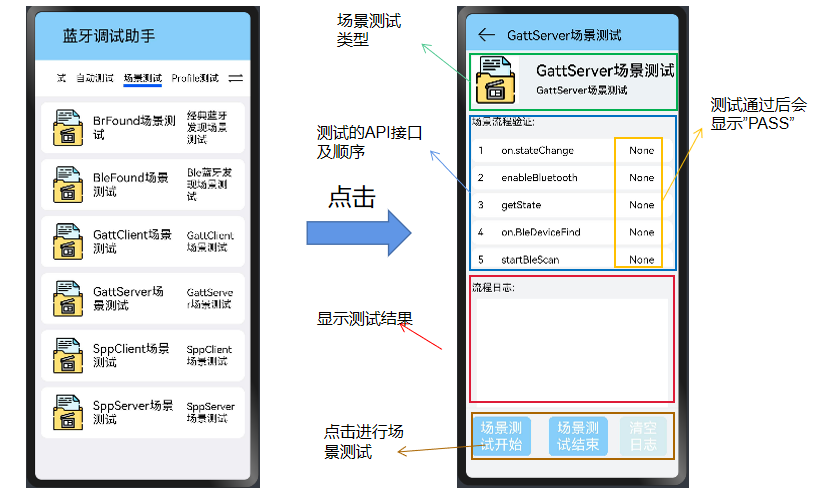Select the 场景测试 tab
Image resolution: width=823 pixels, height=500 pixels.
tap(142, 78)
